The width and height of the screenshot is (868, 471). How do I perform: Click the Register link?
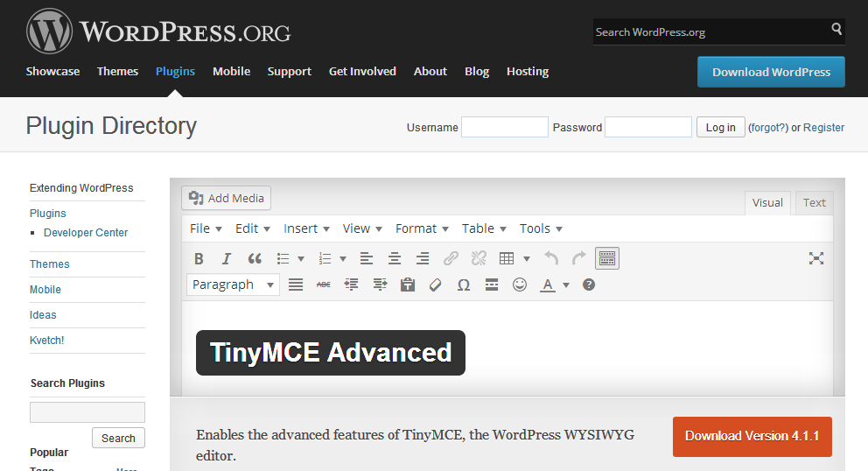pyautogui.click(x=823, y=128)
